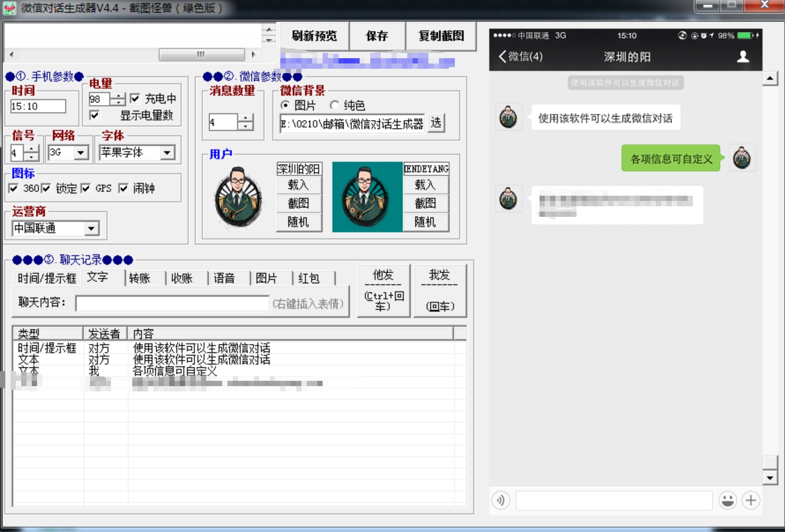The width and height of the screenshot is (785, 532).
Task: Toggle the 360 icon checkbox
Action: (13, 189)
